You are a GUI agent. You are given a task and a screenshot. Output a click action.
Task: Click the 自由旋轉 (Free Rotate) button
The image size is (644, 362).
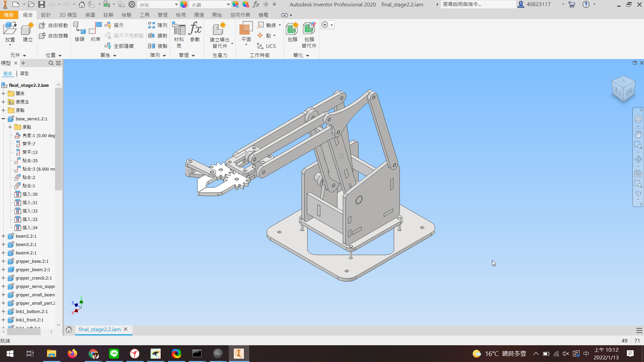[x=54, y=36]
